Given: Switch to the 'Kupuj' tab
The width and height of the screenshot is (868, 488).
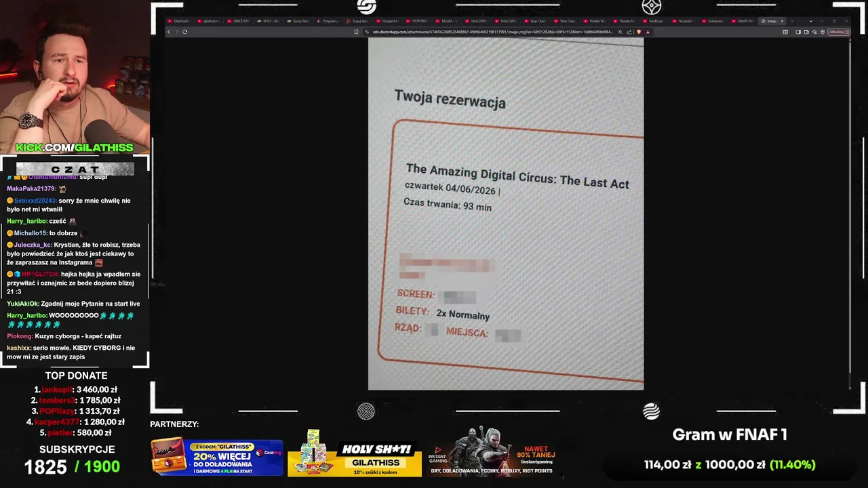Looking at the screenshot, I should [x=357, y=21].
